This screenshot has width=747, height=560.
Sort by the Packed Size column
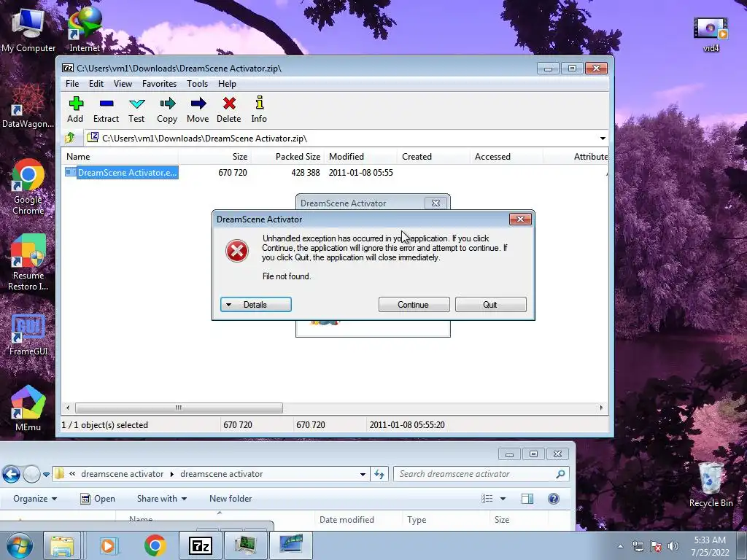(287, 157)
